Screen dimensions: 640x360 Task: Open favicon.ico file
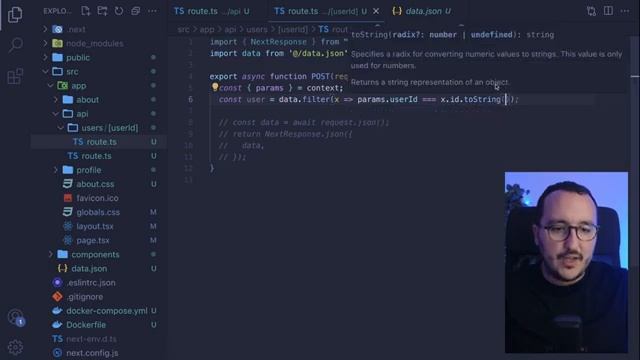point(99,198)
